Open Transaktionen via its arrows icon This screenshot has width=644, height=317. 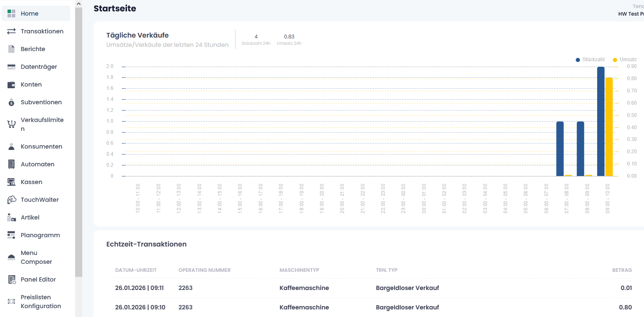pos(11,31)
